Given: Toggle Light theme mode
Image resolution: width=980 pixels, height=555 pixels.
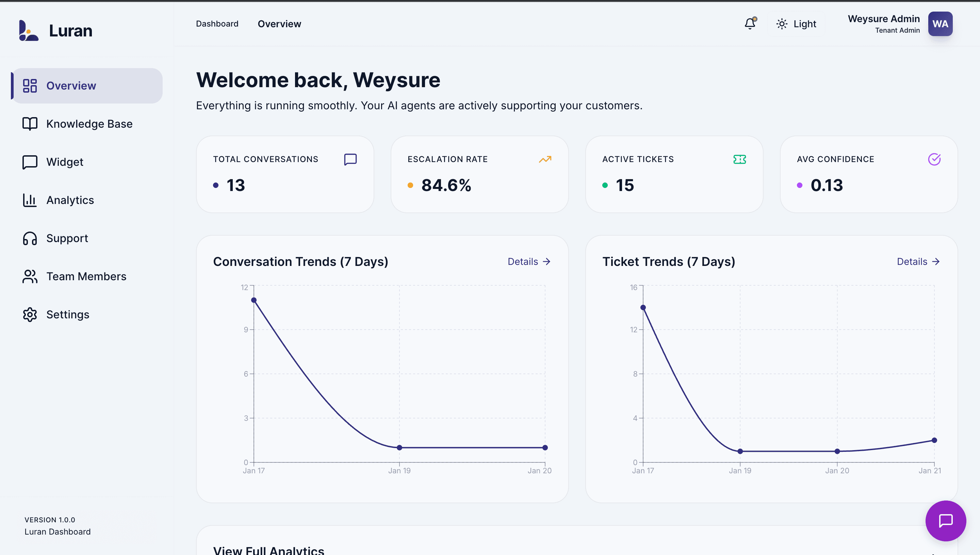Looking at the screenshot, I should tap(796, 23).
